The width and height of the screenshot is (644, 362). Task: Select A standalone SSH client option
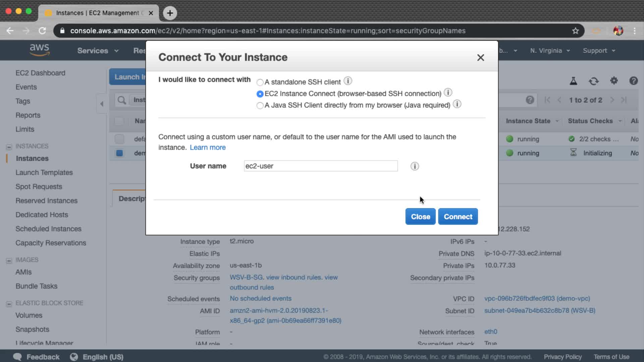(x=260, y=82)
